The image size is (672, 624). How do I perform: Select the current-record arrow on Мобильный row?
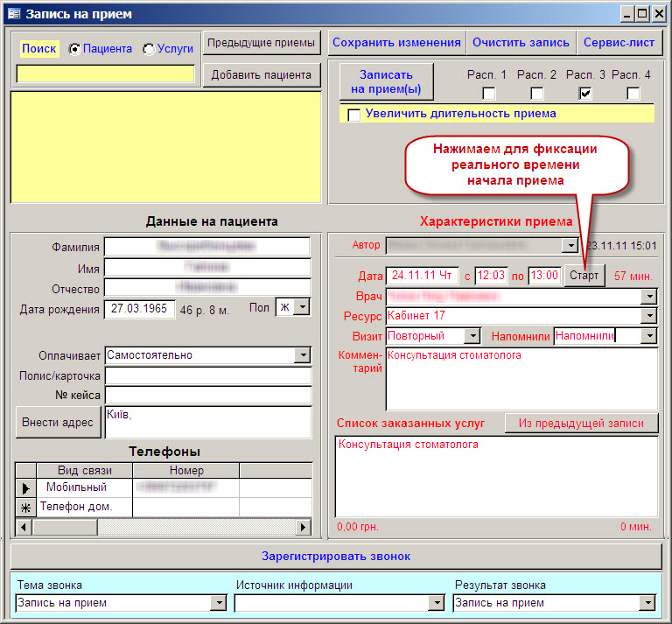pyautogui.click(x=25, y=488)
